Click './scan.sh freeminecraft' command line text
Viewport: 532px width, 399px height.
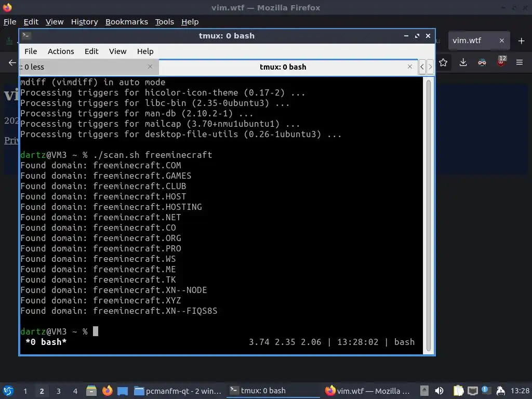coord(153,155)
